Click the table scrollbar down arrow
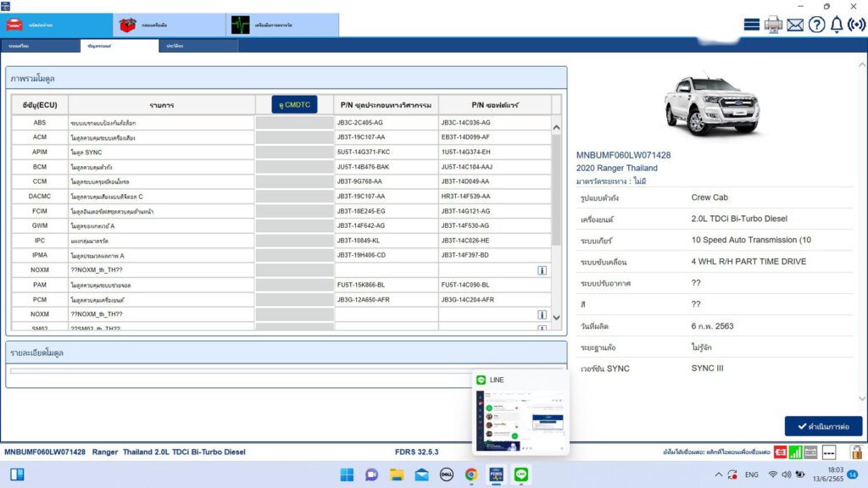 click(x=555, y=319)
